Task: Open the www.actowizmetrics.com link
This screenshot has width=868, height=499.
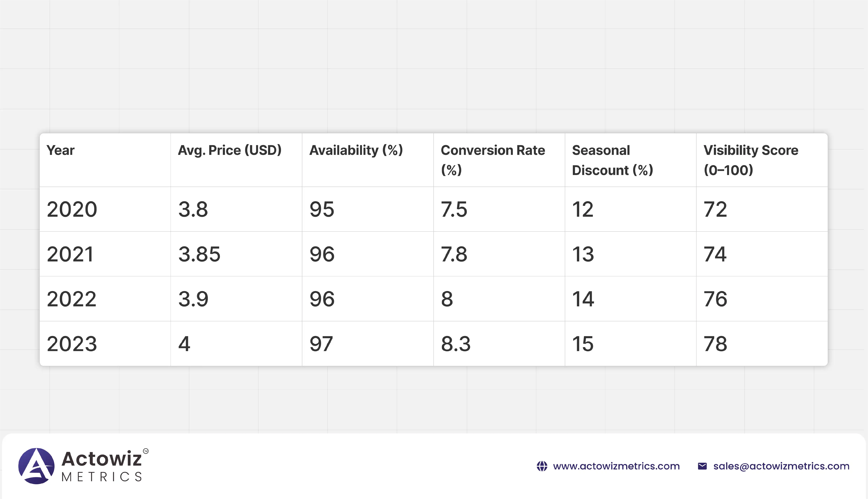Action: [616, 466]
